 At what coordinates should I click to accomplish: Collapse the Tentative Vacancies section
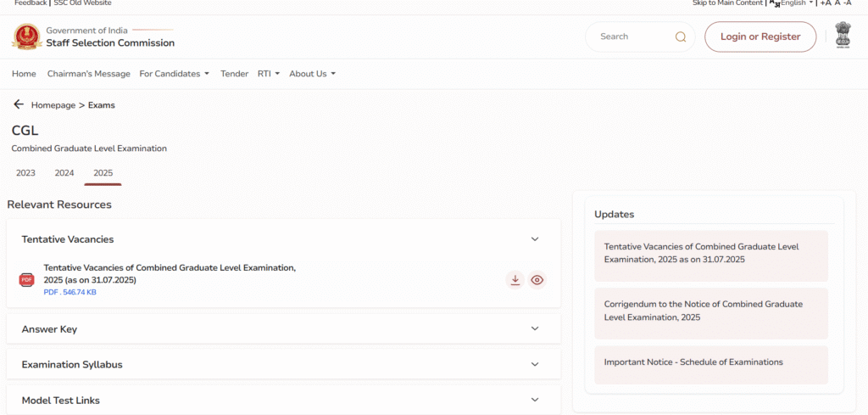click(534, 239)
